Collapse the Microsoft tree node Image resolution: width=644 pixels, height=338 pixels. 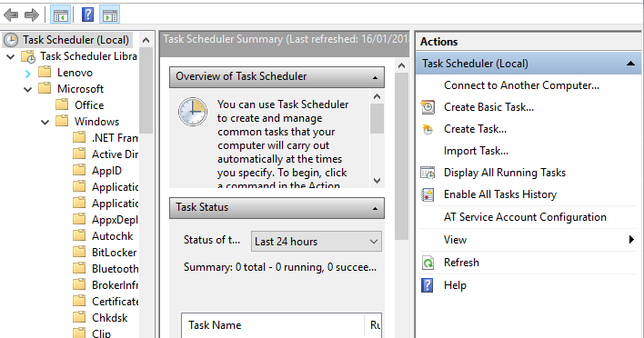tap(28, 89)
